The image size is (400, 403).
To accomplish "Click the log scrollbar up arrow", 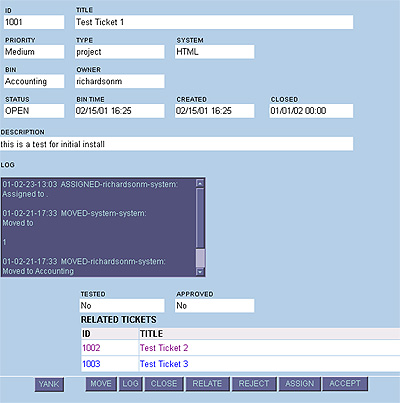I will [x=200, y=183].
